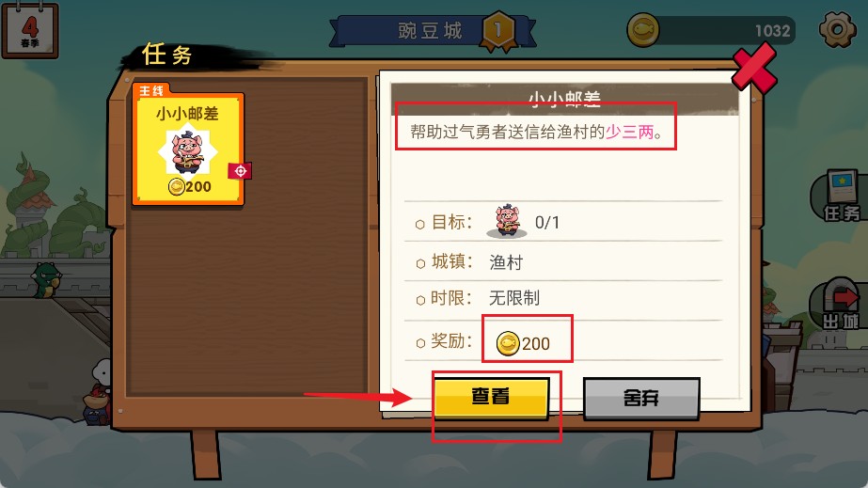
Task: Click the yellow 查看 button
Action: click(x=491, y=398)
